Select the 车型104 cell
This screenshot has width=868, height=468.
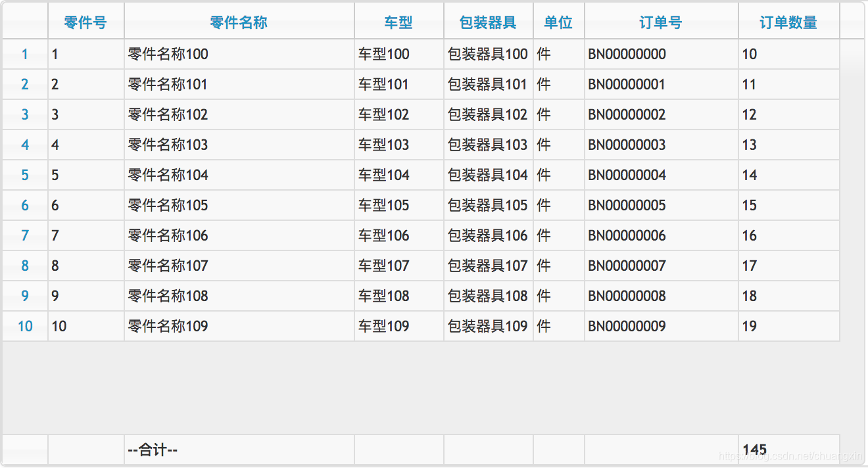tap(399, 175)
